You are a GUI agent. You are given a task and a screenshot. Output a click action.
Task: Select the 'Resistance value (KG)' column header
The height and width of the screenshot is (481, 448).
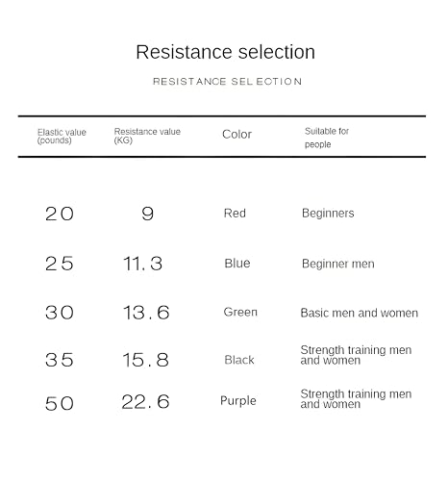click(147, 136)
